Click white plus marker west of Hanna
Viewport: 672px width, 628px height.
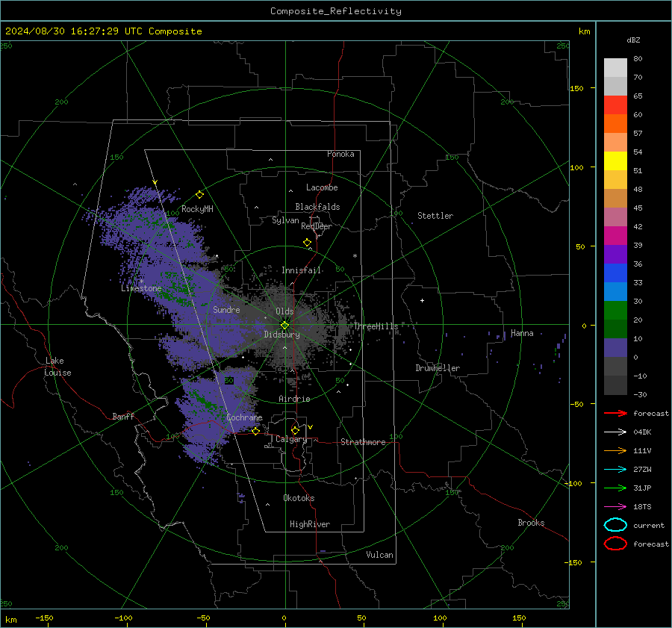pos(422,300)
